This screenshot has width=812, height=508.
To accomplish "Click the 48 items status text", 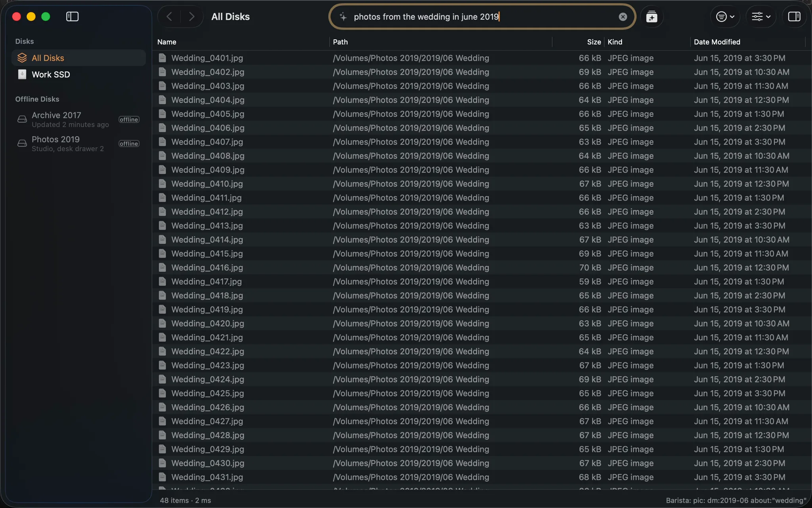I will (x=185, y=500).
